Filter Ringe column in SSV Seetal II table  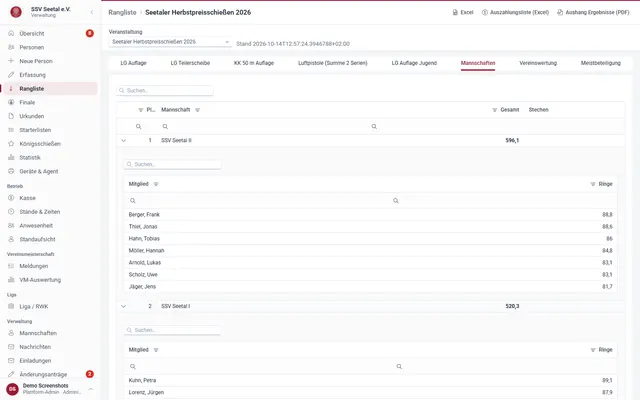(x=593, y=184)
